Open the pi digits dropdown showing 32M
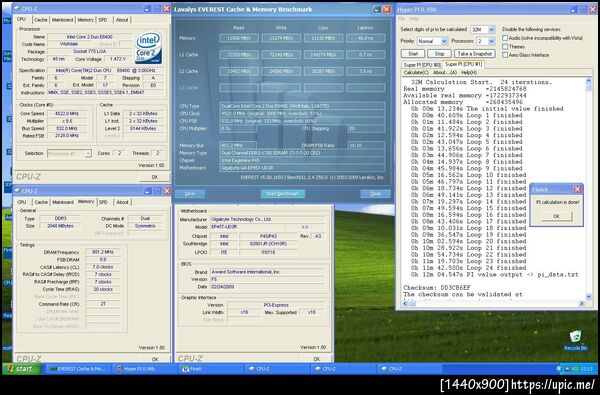The height and width of the screenshot is (395, 600). click(x=483, y=29)
